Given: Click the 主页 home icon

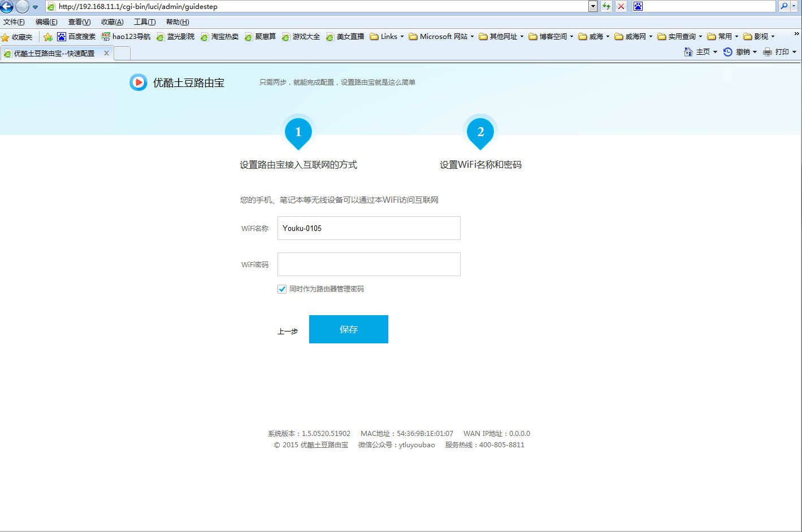Looking at the screenshot, I should (x=688, y=52).
